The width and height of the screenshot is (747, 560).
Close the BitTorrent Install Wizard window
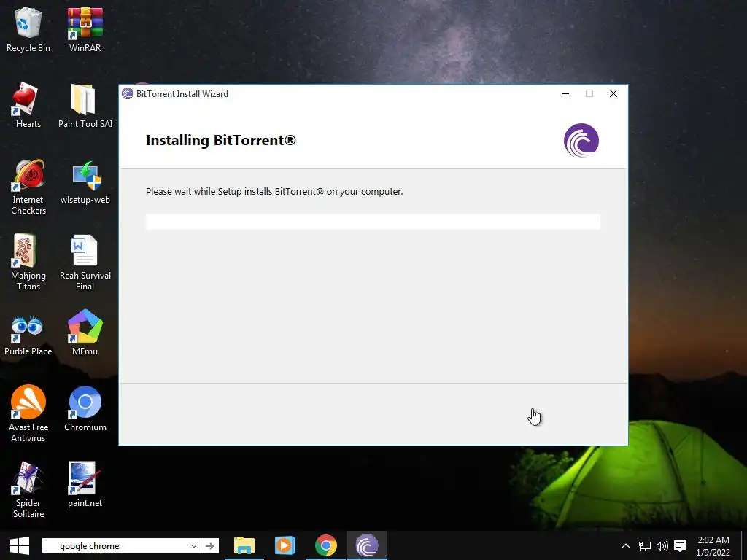(x=614, y=94)
